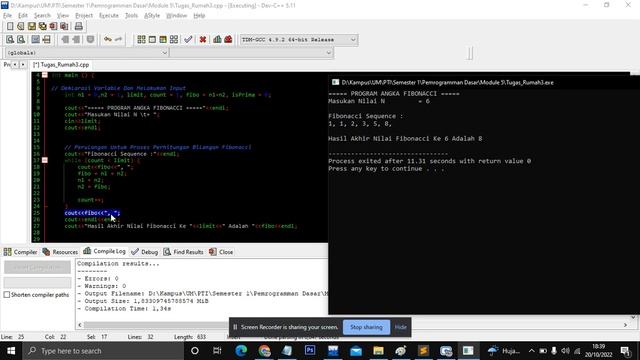The width and height of the screenshot is (640, 360).
Task: Click the Open file toolbar icon
Action: point(20,26)
